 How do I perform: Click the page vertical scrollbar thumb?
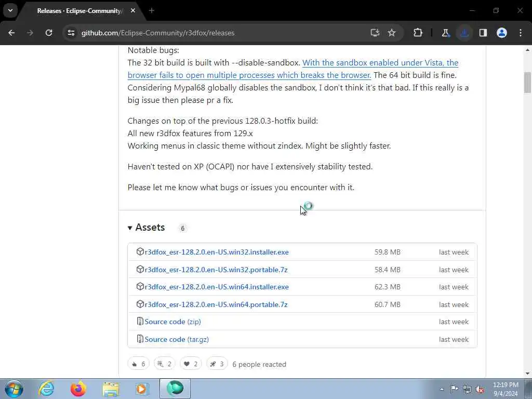point(527,83)
